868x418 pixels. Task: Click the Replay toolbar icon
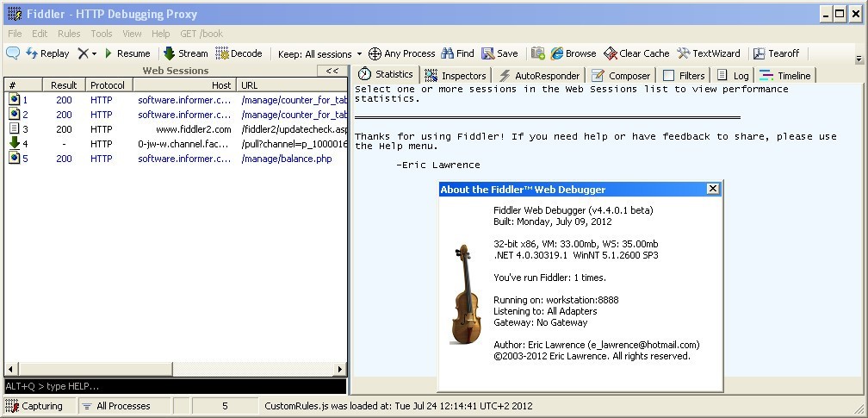[x=33, y=53]
